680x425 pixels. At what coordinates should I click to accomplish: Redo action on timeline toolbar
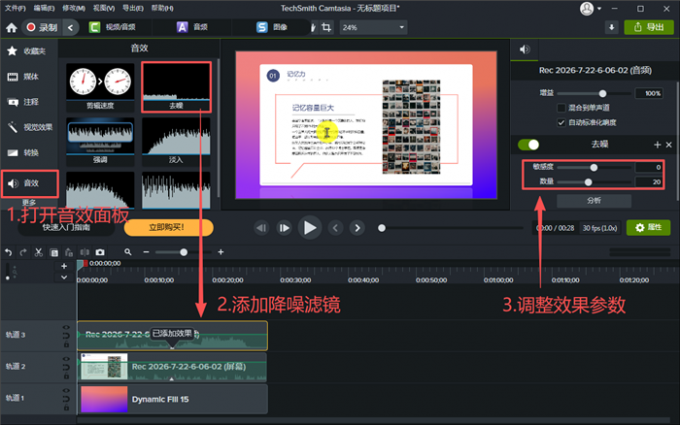point(23,252)
